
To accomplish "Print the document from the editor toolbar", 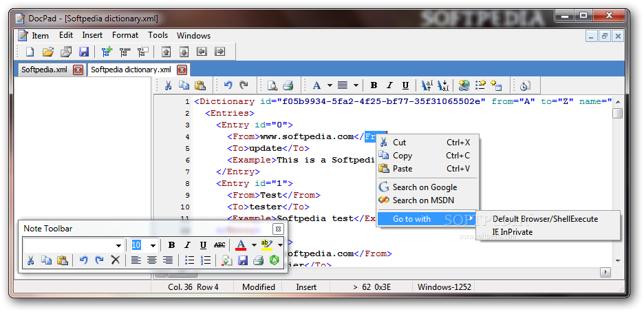I will click(x=288, y=85).
